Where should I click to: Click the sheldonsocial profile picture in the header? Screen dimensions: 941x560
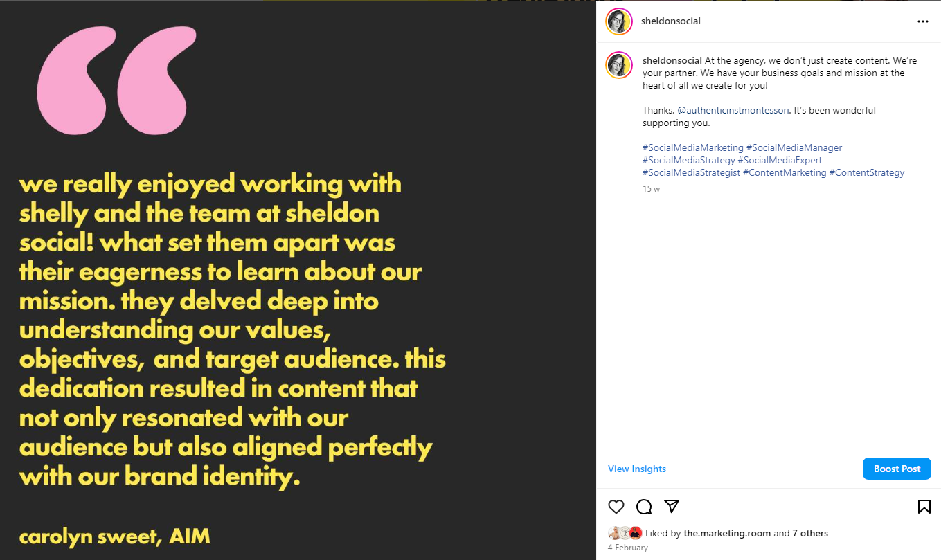point(619,21)
